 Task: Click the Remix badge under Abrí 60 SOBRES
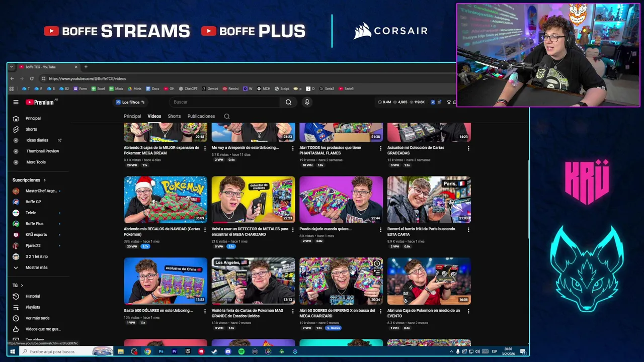point(334,328)
